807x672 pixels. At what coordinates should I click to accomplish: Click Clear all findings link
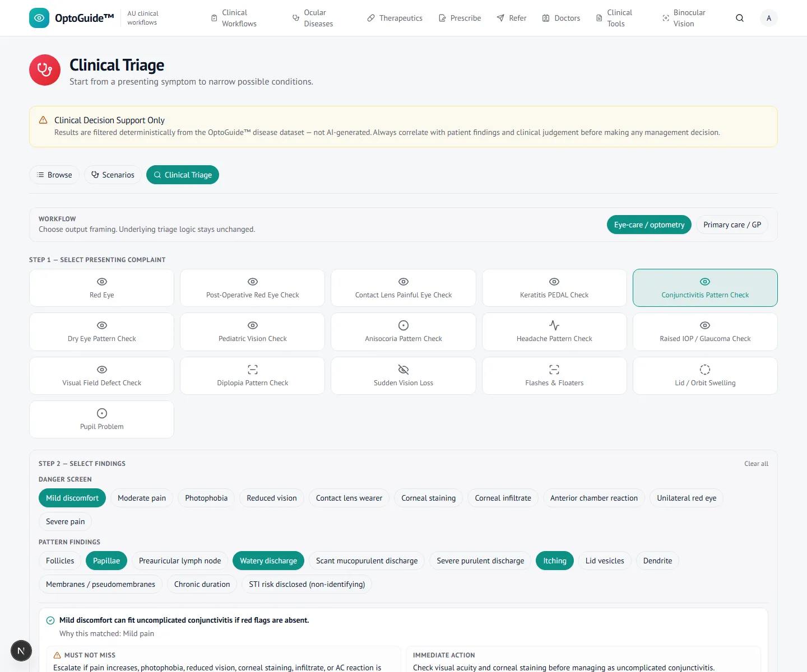click(756, 464)
